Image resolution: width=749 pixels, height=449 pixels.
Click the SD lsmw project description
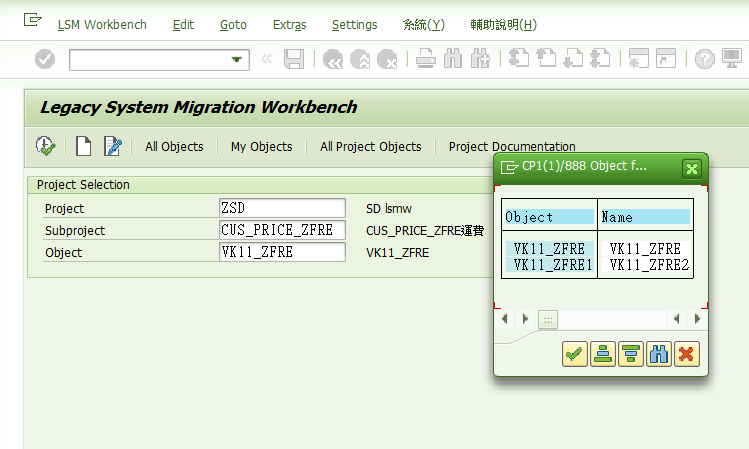click(x=389, y=209)
